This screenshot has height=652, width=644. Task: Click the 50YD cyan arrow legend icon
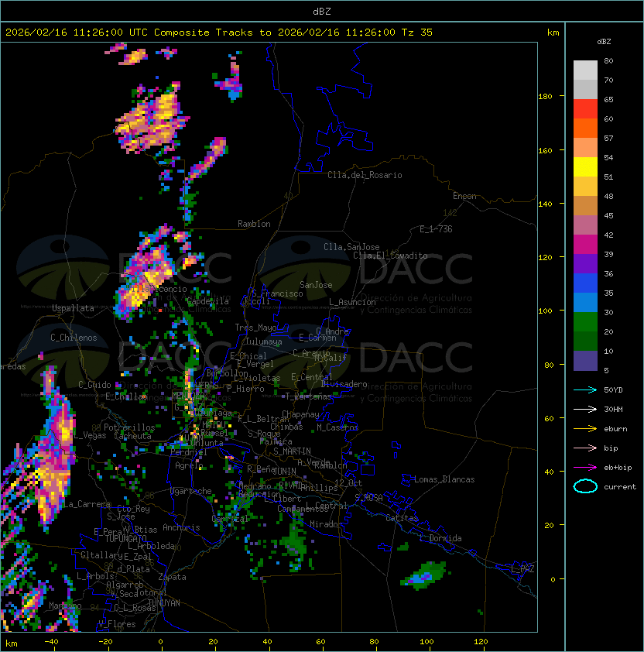[585, 390]
